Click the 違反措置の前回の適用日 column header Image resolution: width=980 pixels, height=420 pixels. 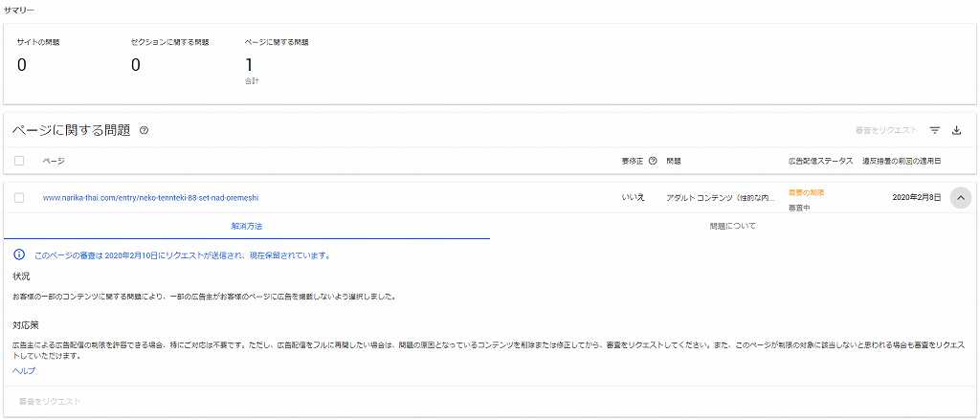click(902, 161)
